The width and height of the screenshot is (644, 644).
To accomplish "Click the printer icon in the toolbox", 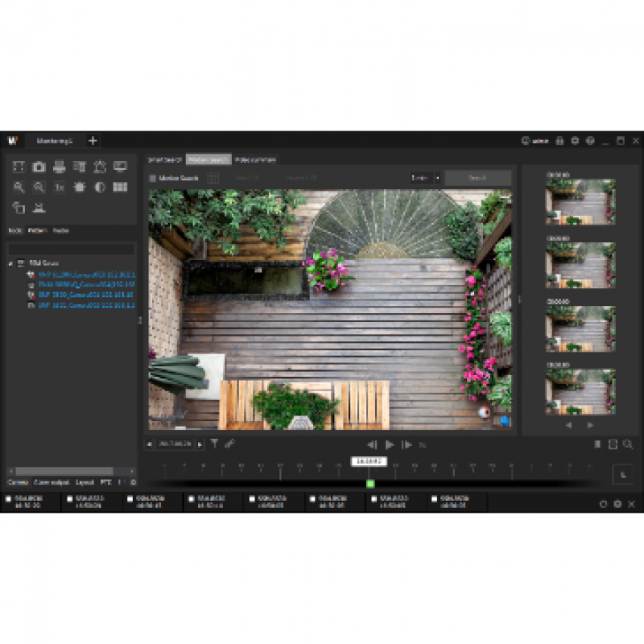I will coord(59,167).
